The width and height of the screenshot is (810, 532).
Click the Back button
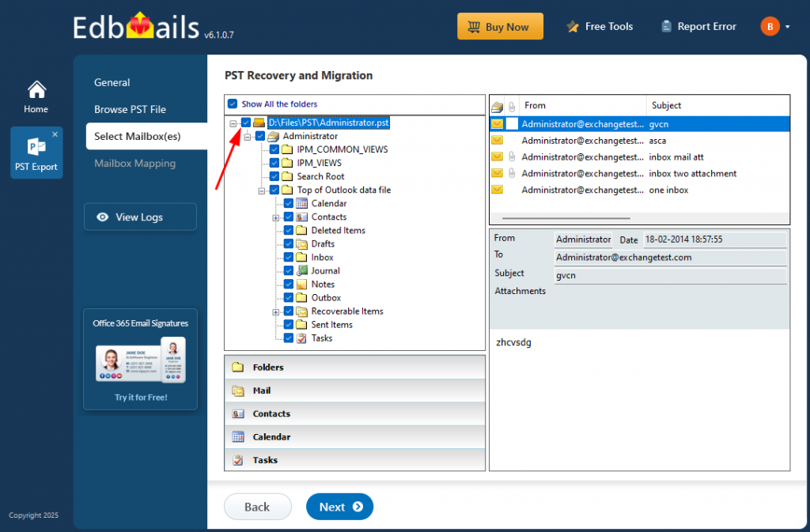(257, 507)
